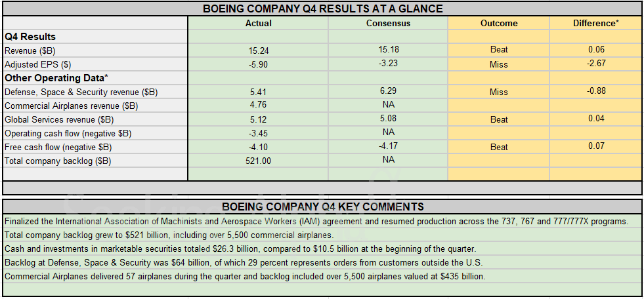
Task: Select Defense, Space & Security revenue label
Action: 81,92
